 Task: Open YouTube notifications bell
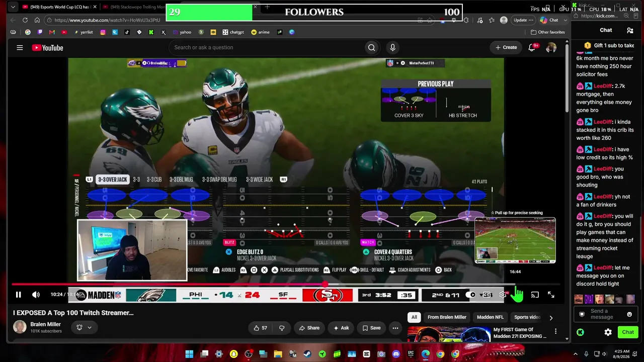[532, 47]
